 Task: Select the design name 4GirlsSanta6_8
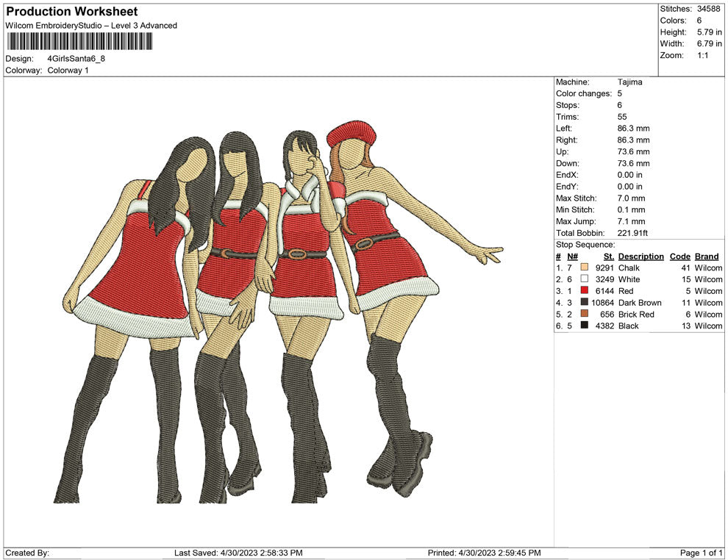point(76,59)
